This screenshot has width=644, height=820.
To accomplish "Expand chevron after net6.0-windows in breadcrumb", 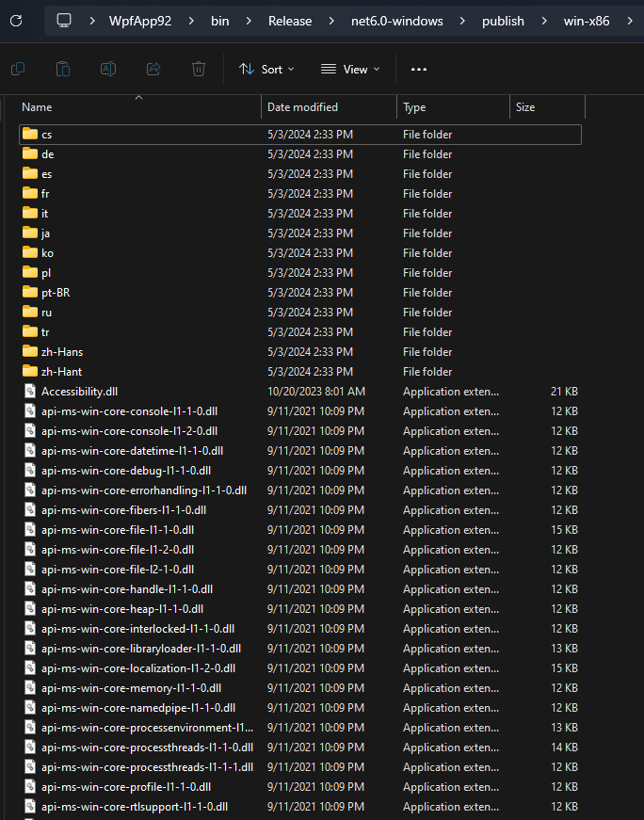I will tap(462, 21).
